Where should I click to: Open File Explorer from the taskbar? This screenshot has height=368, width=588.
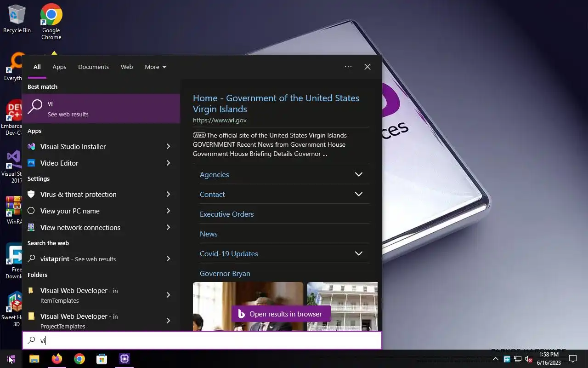click(34, 359)
